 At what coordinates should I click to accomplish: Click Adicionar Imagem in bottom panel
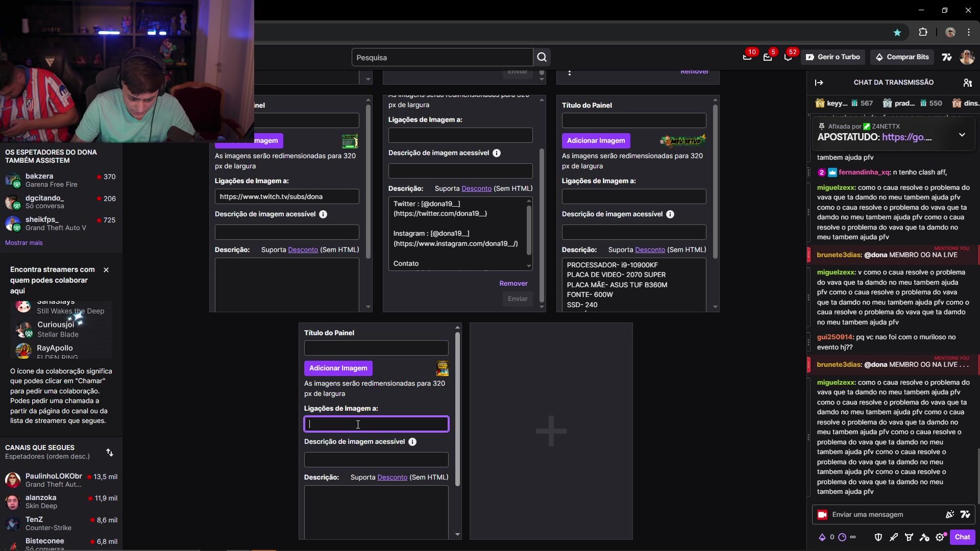pos(338,368)
